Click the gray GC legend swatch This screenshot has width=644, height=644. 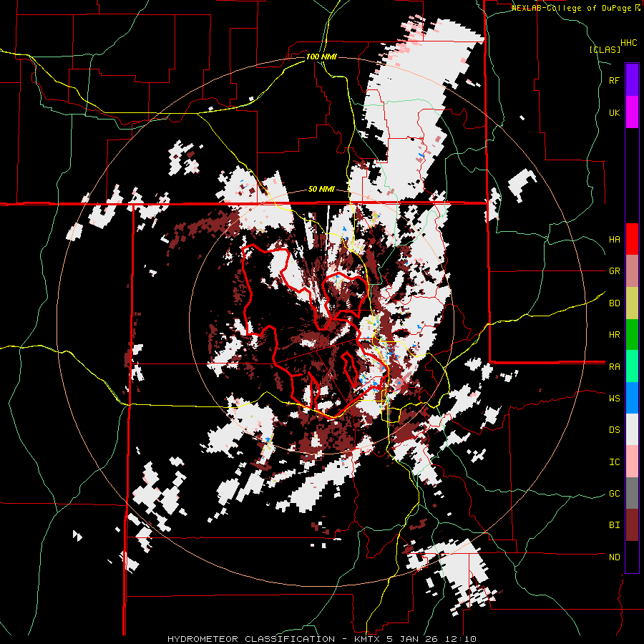(632, 494)
